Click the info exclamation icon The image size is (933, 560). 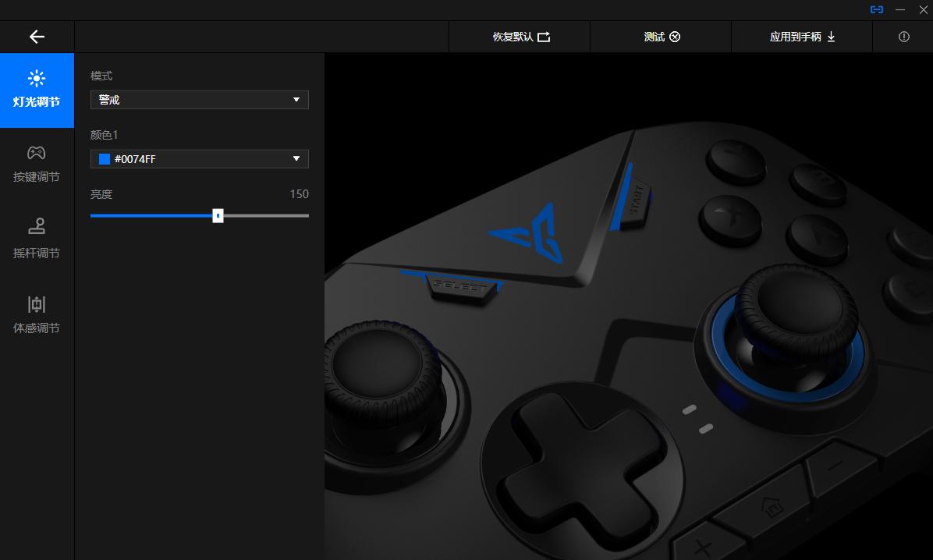coord(903,37)
